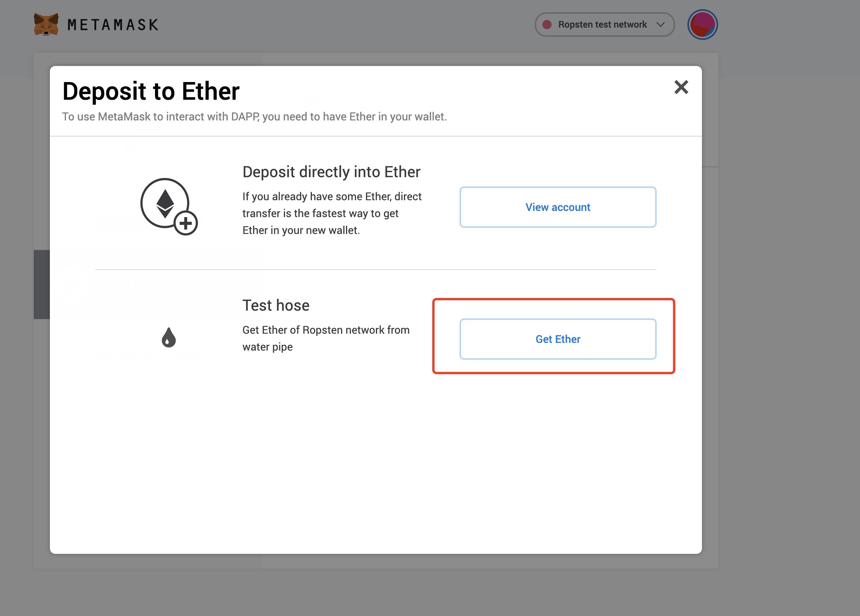Click the dark gray block left of the dialog

click(x=41, y=284)
